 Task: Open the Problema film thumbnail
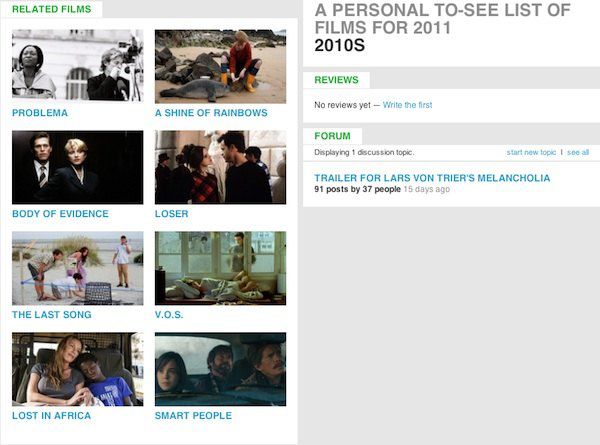coord(78,66)
